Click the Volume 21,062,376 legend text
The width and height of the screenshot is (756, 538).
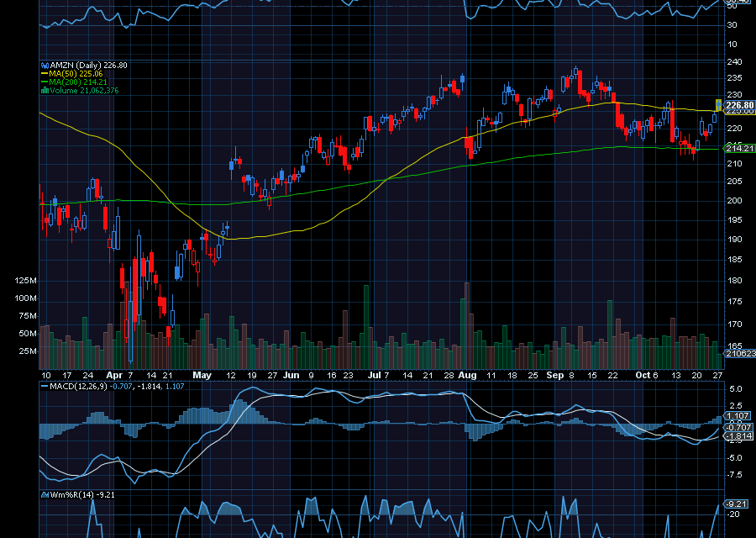coord(85,91)
